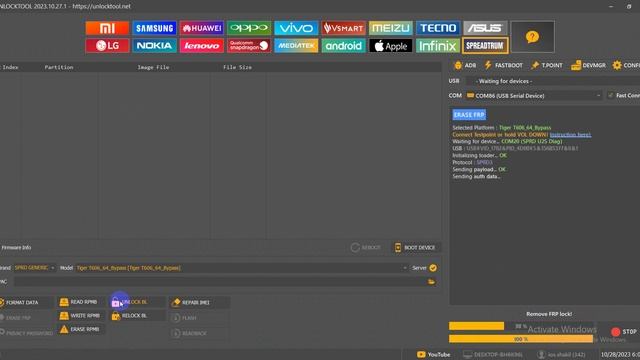Click the Partition column header
The image size is (640, 360).
[59, 67]
